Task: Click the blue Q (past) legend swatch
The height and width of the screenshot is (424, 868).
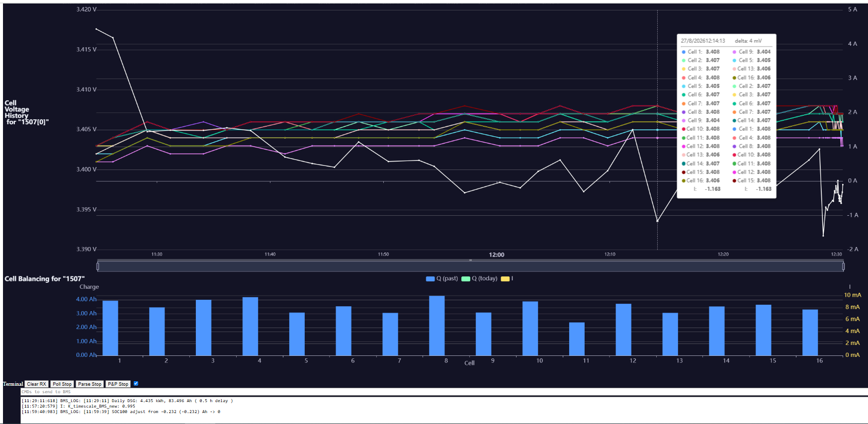Action: coord(431,279)
